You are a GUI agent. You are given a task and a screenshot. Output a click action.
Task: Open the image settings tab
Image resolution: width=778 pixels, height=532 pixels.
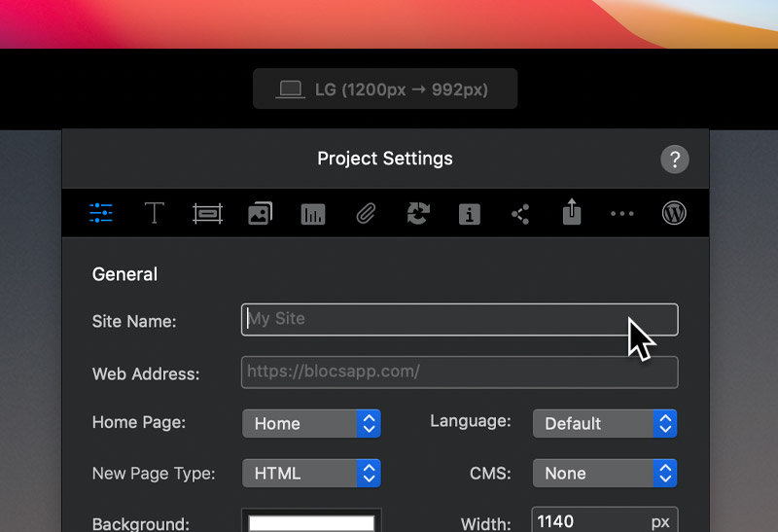260,213
